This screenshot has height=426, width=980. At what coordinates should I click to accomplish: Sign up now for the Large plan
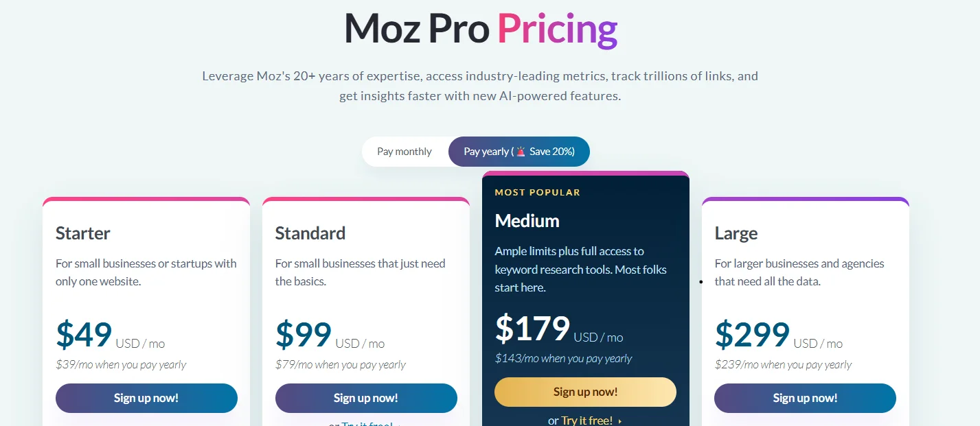click(805, 398)
